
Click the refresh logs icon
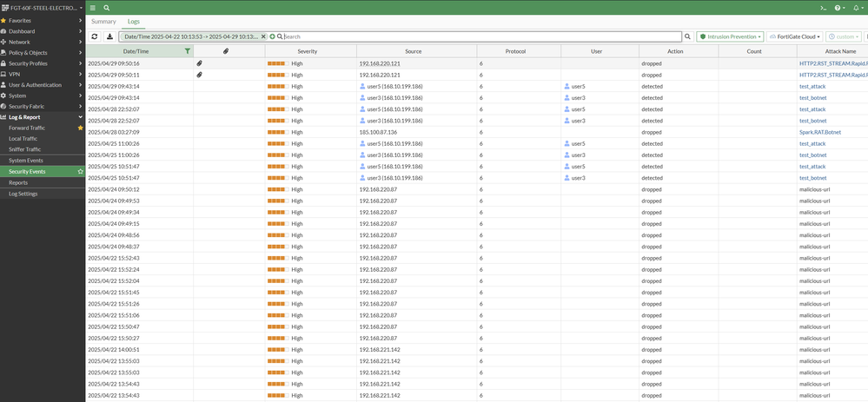pos(95,36)
